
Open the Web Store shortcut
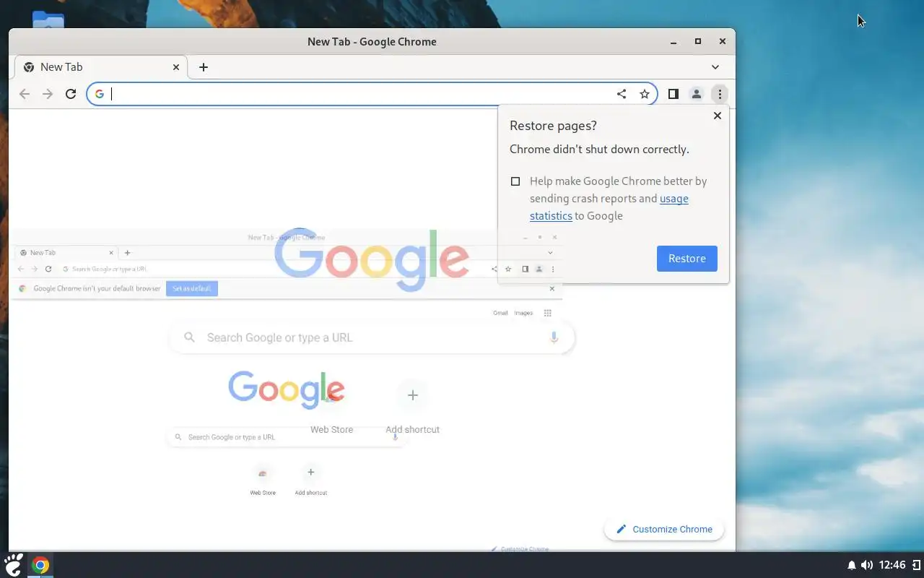[x=332, y=408]
